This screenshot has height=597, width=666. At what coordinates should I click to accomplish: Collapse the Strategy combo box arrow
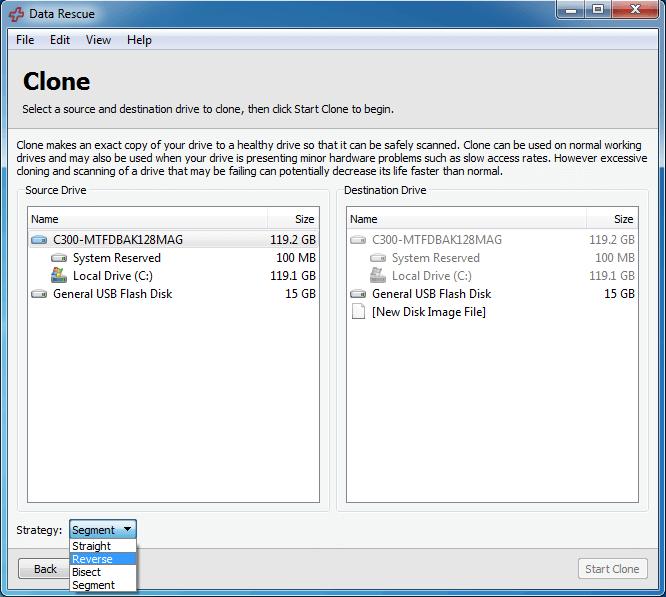[127, 529]
